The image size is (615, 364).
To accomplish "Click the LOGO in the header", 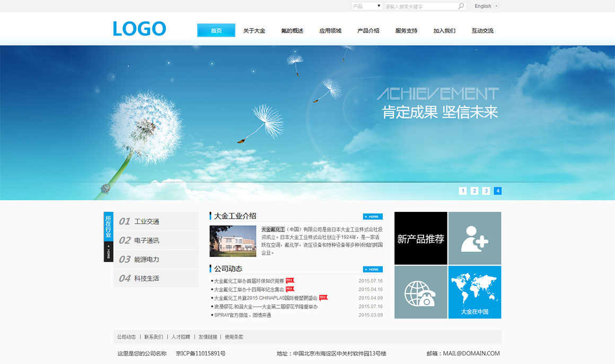I will tap(139, 29).
